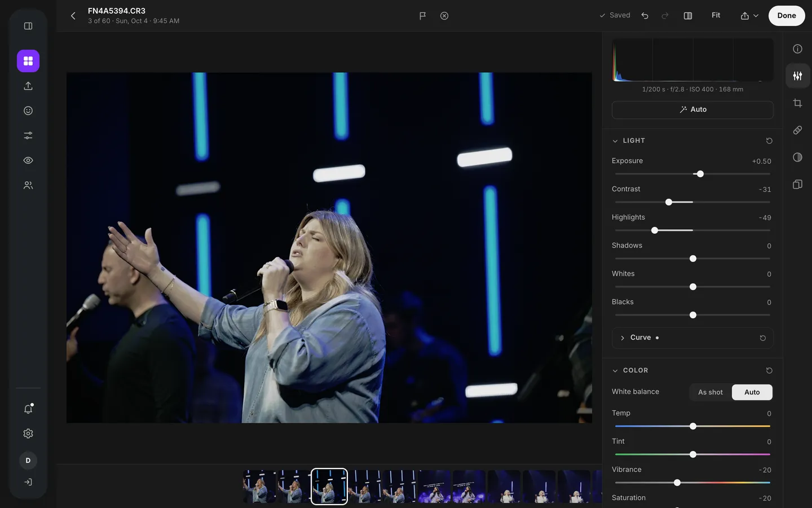The height and width of the screenshot is (508, 812).
Task: Open the eye icon in left sidebar
Action: (28, 160)
